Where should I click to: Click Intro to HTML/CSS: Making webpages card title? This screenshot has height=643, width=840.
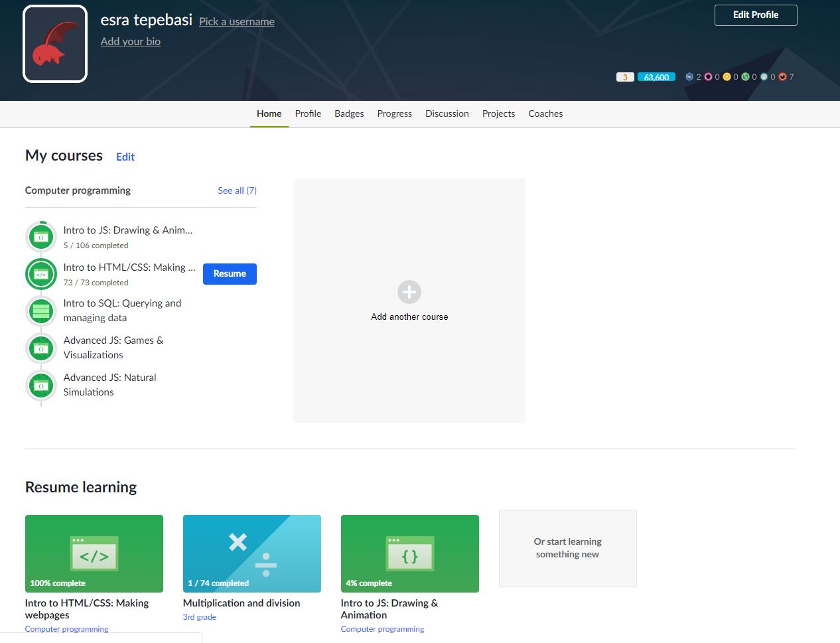pos(87,609)
